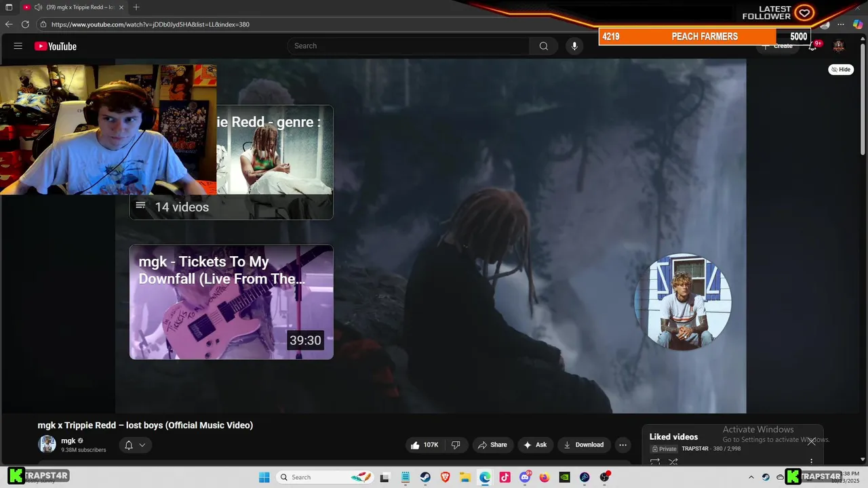Open the Create button

[x=777, y=46]
